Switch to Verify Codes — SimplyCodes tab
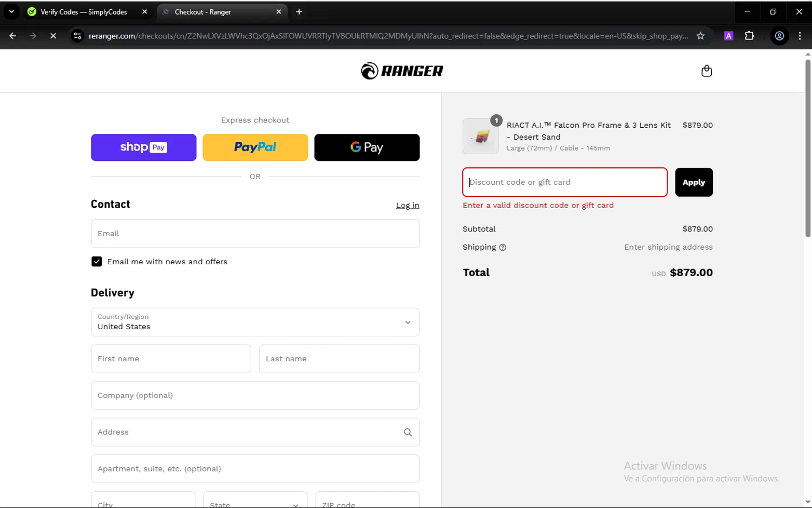The height and width of the screenshot is (508, 812). 84,12
